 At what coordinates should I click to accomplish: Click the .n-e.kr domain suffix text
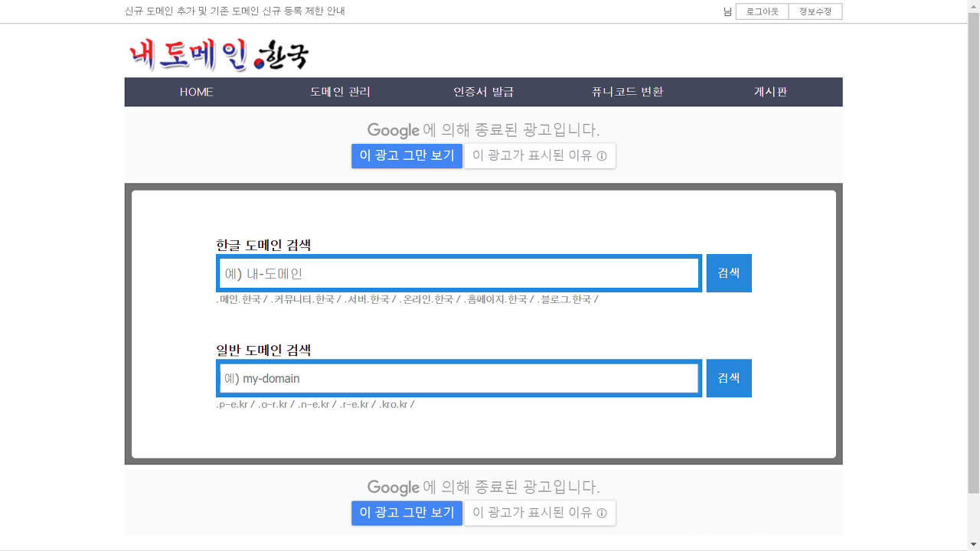tap(314, 404)
